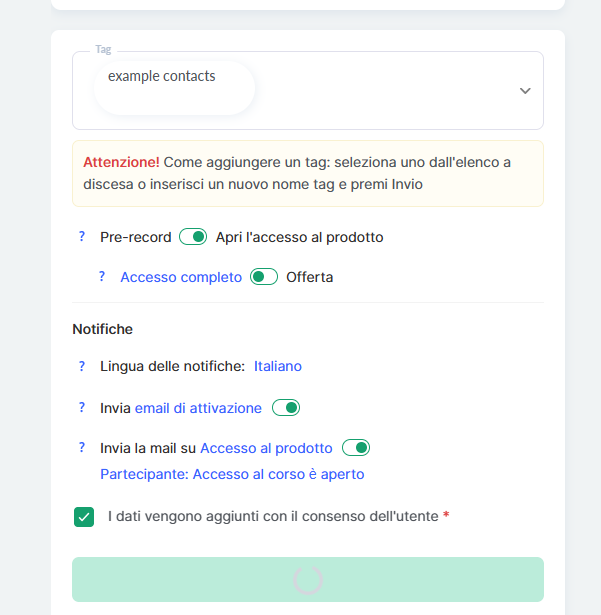
Task: Expand the Tag dropdown chevron
Action: pyautogui.click(x=525, y=91)
